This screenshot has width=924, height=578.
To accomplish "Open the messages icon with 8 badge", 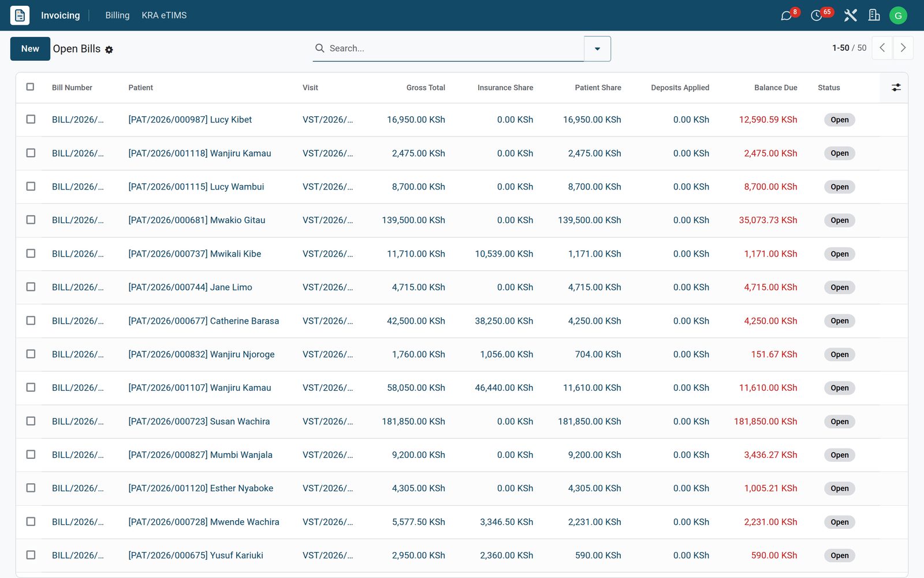I will tap(786, 16).
